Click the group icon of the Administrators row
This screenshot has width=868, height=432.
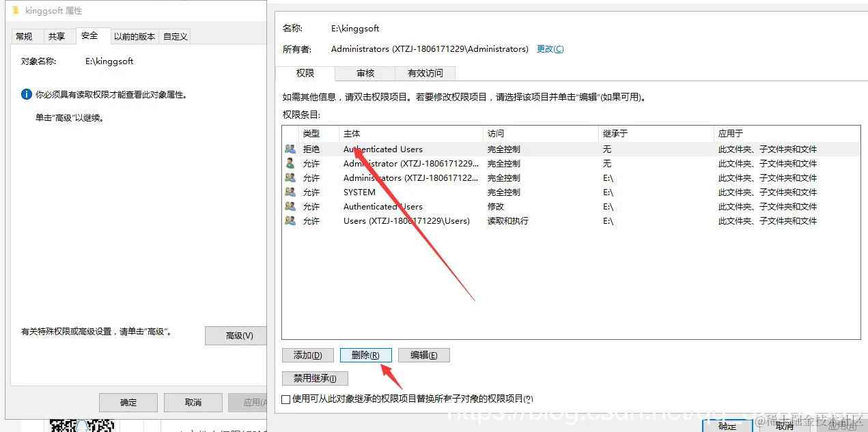pyautogui.click(x=290, y=177)
